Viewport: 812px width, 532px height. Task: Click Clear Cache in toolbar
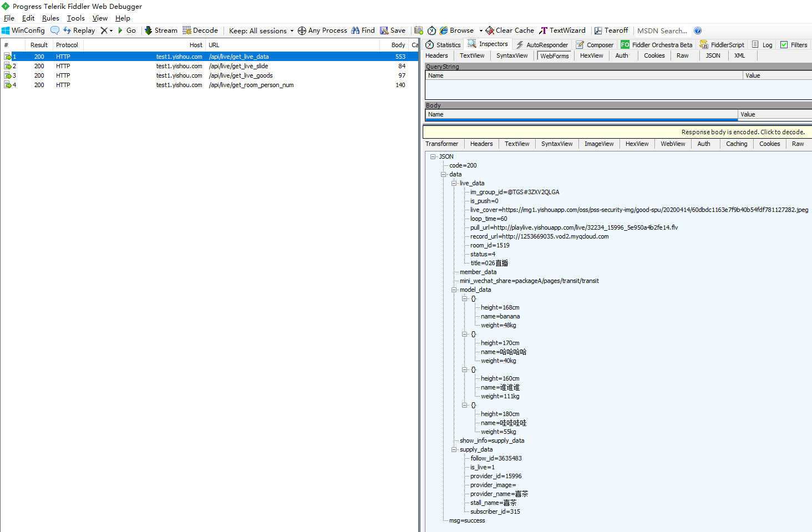510,31
